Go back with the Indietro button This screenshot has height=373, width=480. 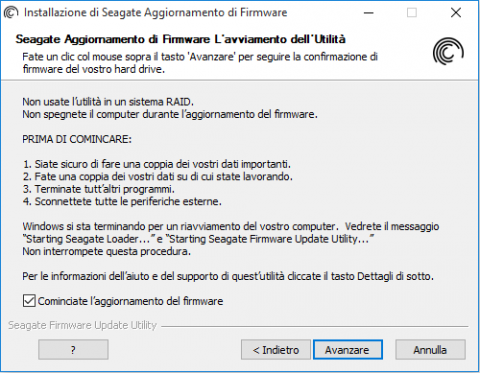[x=276, y=350]
